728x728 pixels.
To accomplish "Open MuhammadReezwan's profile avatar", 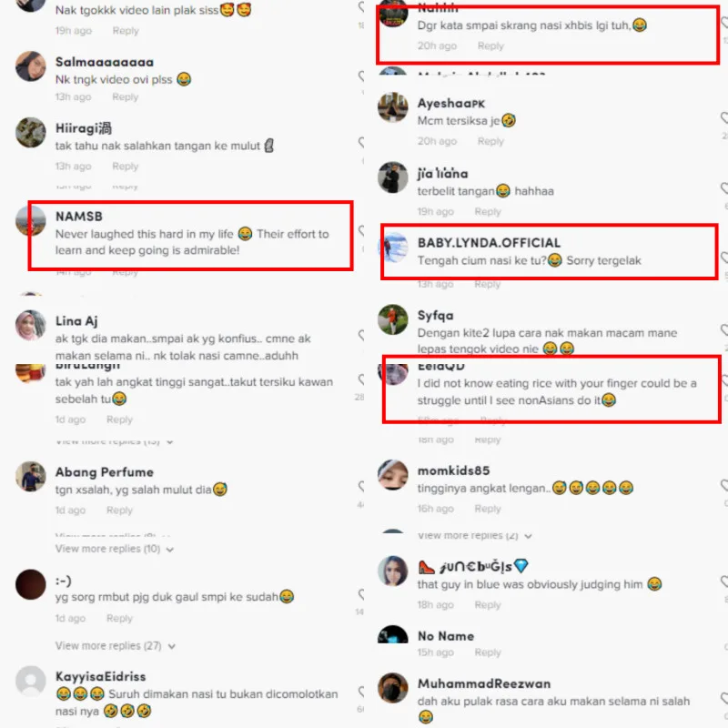I will (393, 688).
